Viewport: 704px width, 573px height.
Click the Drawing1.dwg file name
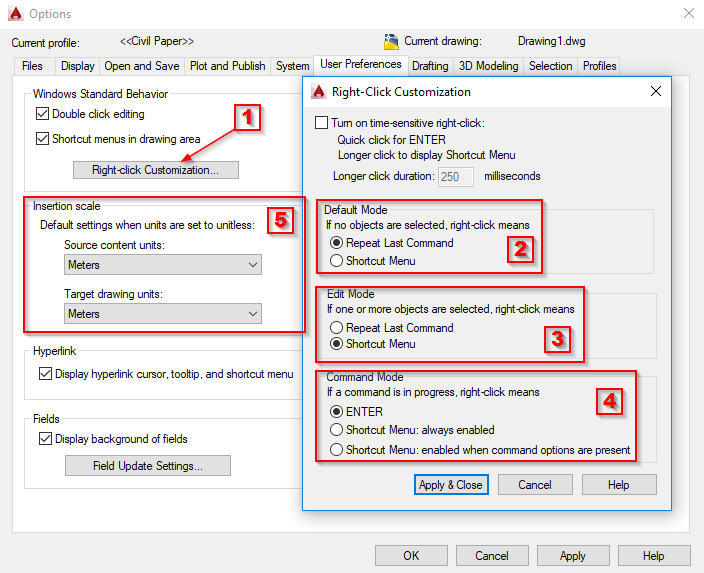point(551,41)
